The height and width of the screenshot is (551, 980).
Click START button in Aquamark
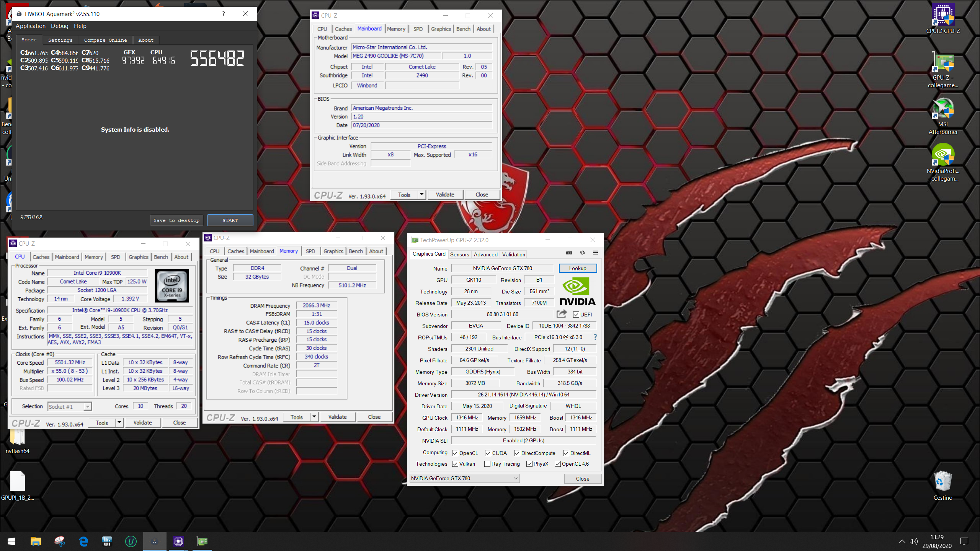coord(230,220)
